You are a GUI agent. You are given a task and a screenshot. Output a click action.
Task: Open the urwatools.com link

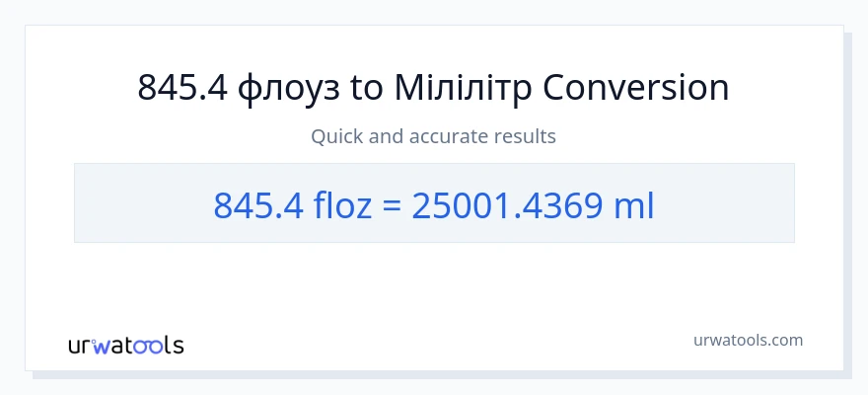click(x=748, y=340)
